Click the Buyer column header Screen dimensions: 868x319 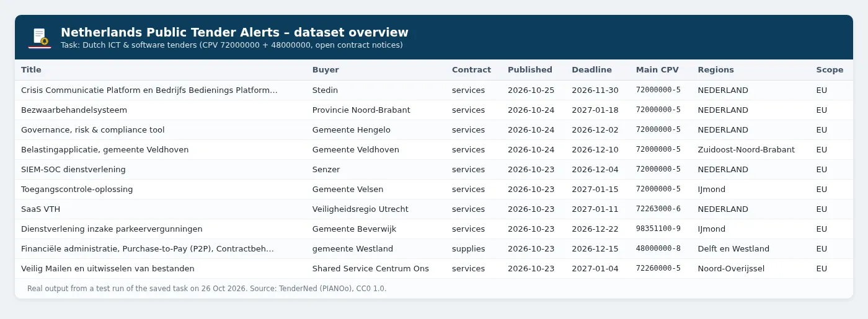click(x=325, y=70)
